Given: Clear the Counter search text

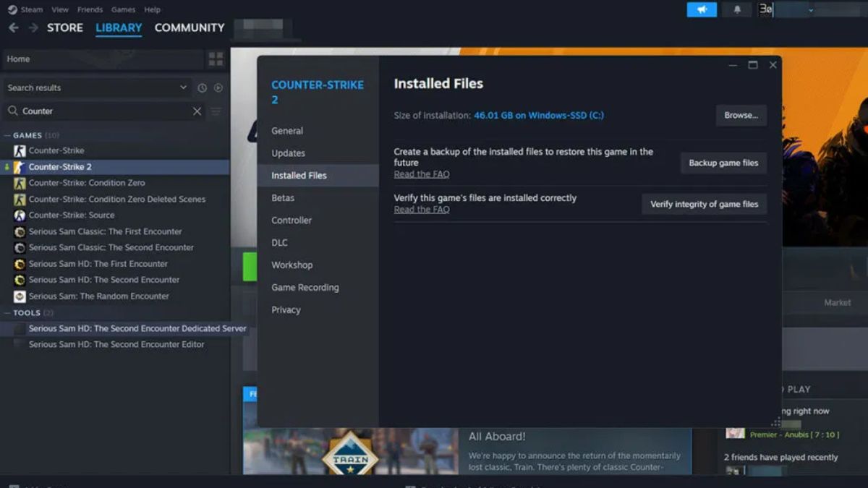Looking at the screenshot, I should tap(197, 111).
